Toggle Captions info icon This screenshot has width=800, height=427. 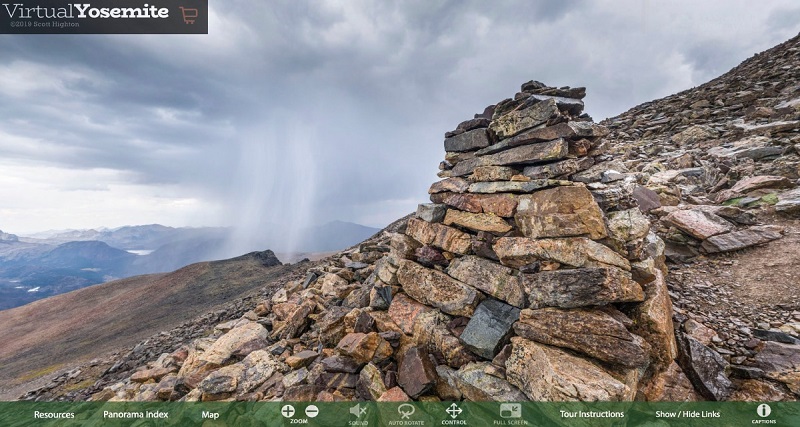[x=764, y=411]
